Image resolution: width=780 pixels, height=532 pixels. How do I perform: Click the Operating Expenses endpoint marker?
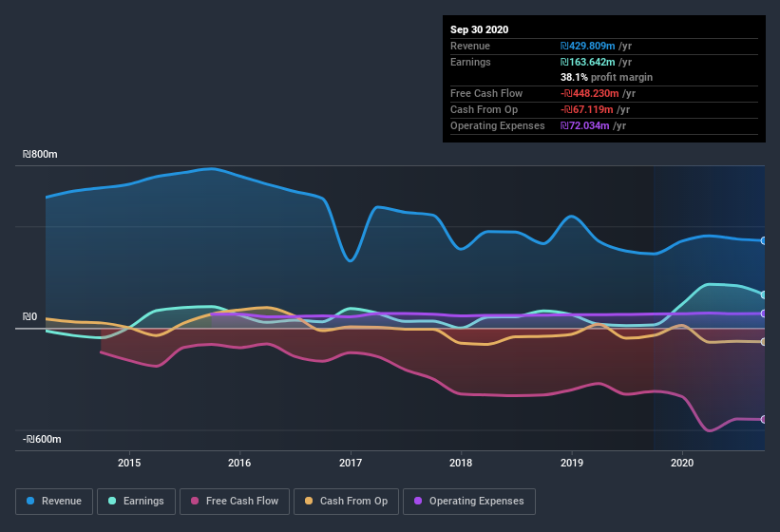point(764,313)
